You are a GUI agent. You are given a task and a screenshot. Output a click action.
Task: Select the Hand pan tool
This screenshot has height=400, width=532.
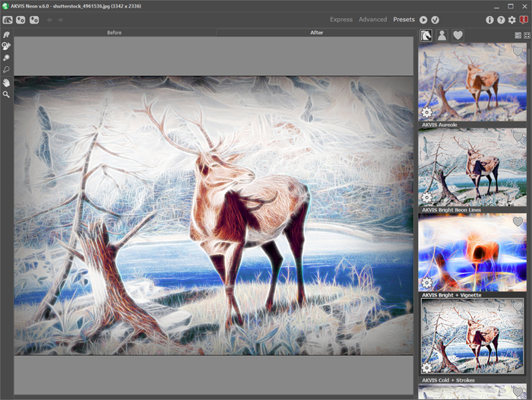[x=6, y=82]
